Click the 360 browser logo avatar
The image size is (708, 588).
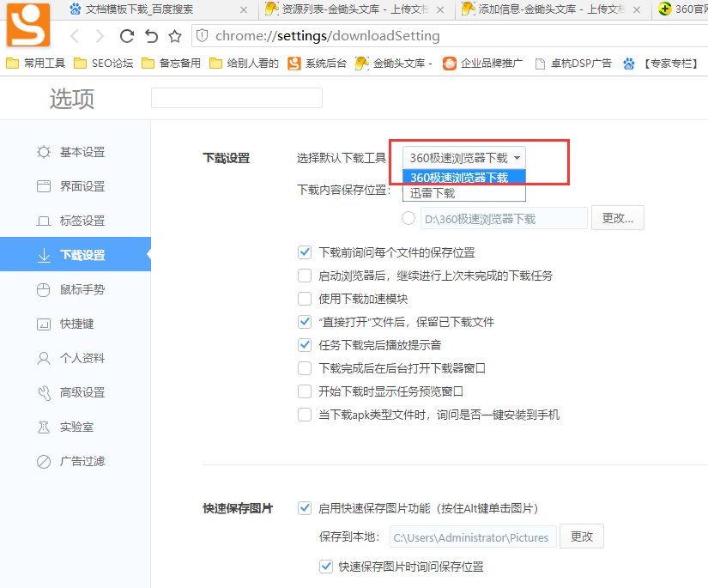coord(27,24)
